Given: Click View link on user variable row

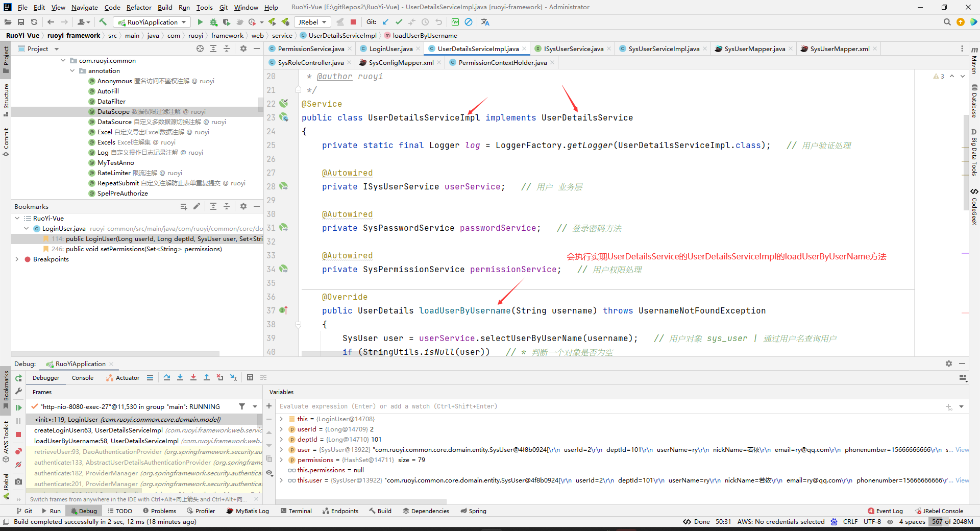Looking at the screenshot, I should [x=962, y=449].
